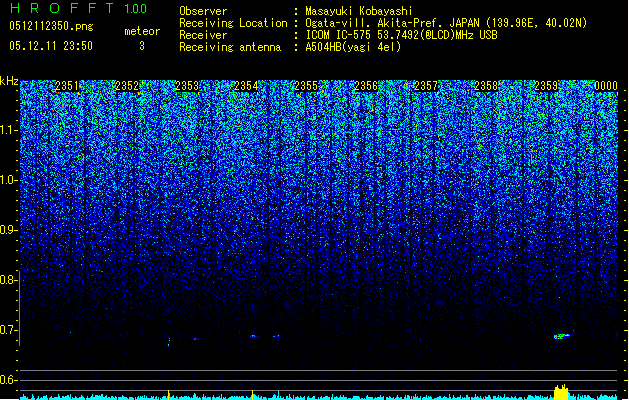This screenshot has height=400, width=629.
Task: Click antenna text A504HB(yagi 4el)
Action: click(x=353, y=47)
